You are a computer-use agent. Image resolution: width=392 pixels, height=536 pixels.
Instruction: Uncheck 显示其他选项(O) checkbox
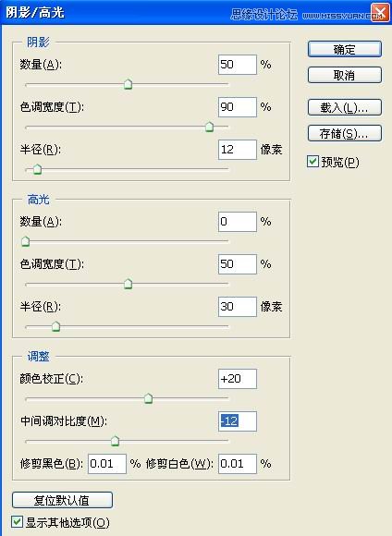17,522
